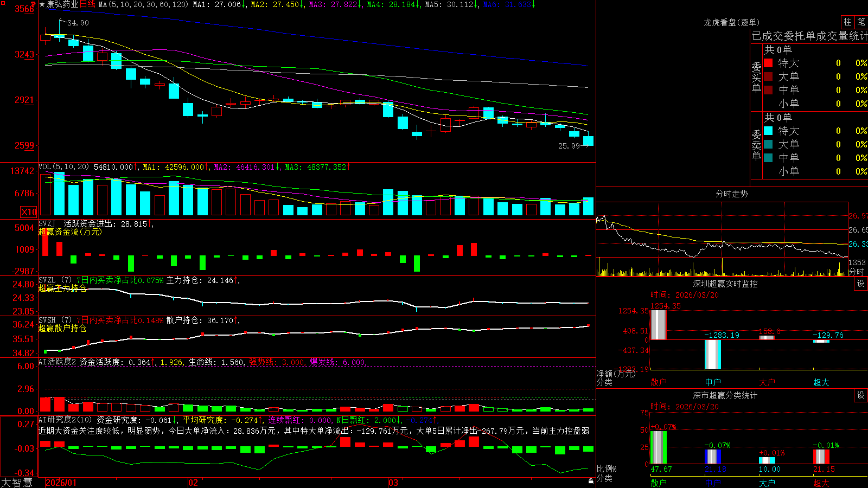This screenshot has height=488, width=868.
Task: Click the 25.99 low price annotation
Action: (x=569, y=146)
